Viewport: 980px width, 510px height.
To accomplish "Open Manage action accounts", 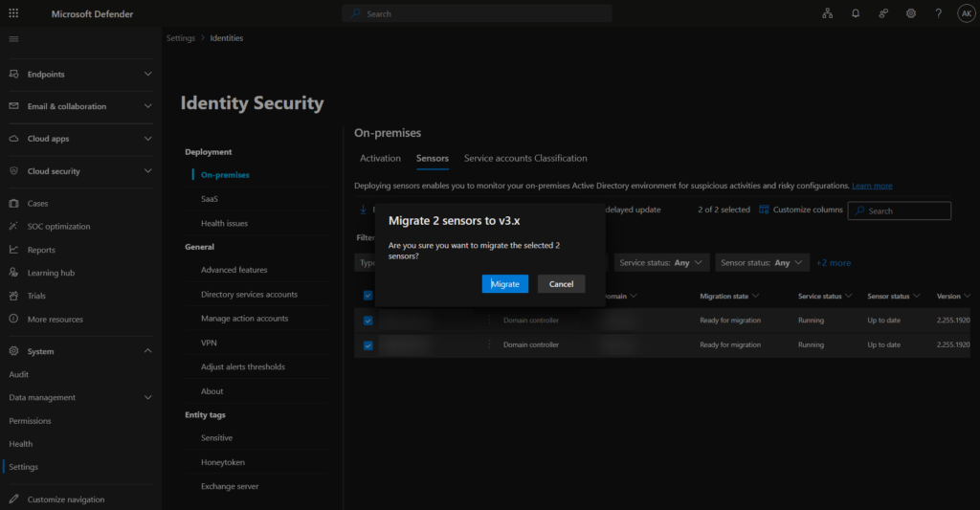I will (244, 319).
